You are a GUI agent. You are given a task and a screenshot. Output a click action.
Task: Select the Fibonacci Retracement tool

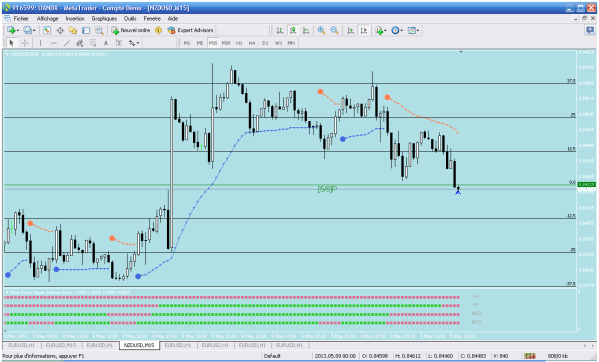coord(93,43)
